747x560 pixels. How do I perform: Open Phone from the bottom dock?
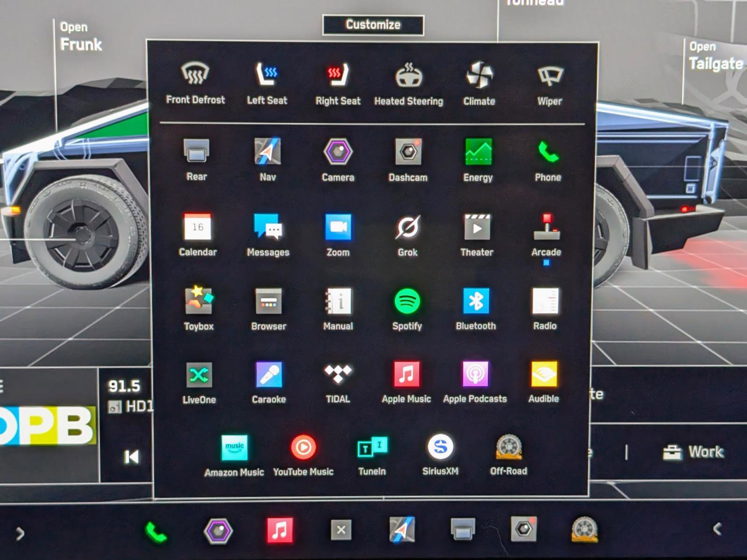click(x=156, y=532)
